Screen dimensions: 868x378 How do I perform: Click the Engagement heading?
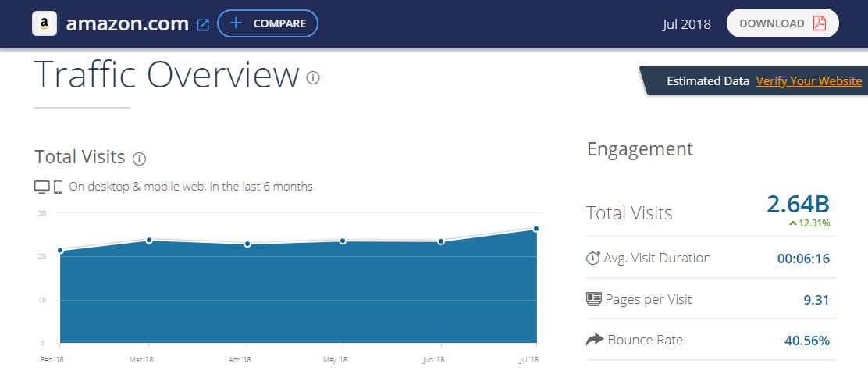click(x=639, y=148)
